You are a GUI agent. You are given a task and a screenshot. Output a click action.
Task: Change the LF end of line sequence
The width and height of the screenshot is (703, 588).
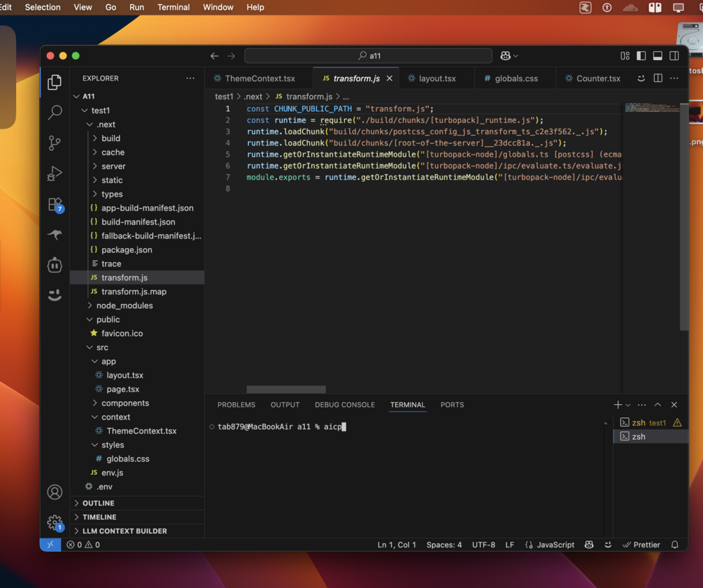(510, 545)
